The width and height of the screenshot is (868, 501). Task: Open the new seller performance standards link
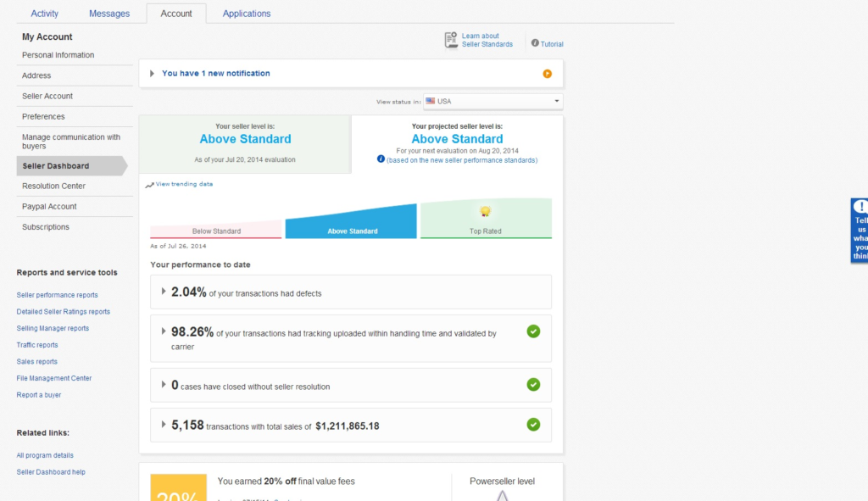click(x=462, y=160)
